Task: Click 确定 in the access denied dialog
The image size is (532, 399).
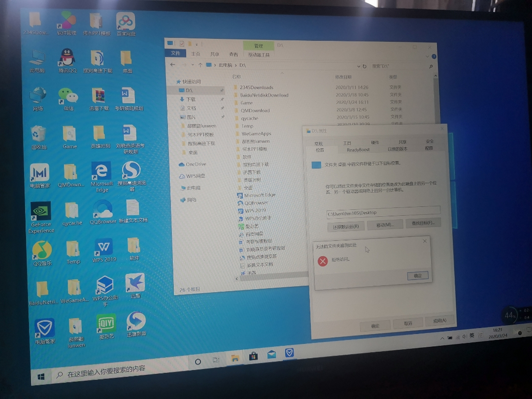Action: 418,276
